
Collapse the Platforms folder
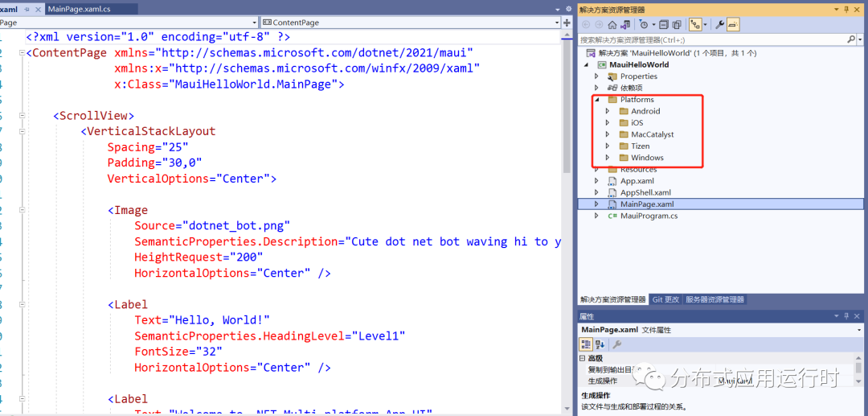pos(596,100)
